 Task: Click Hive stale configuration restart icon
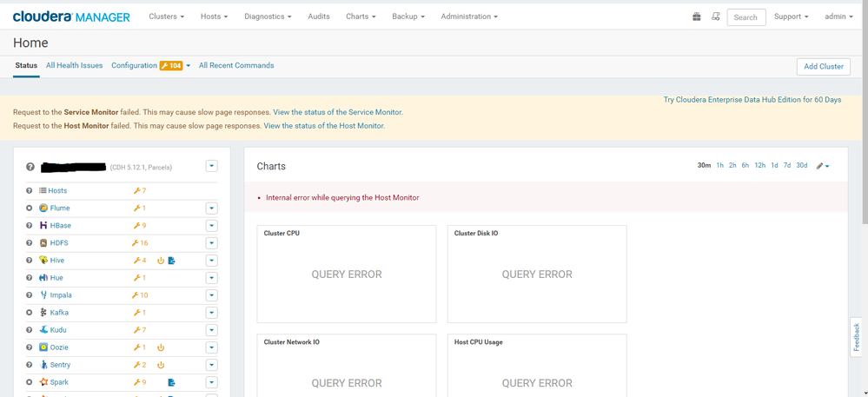click(x=161, y=261)
